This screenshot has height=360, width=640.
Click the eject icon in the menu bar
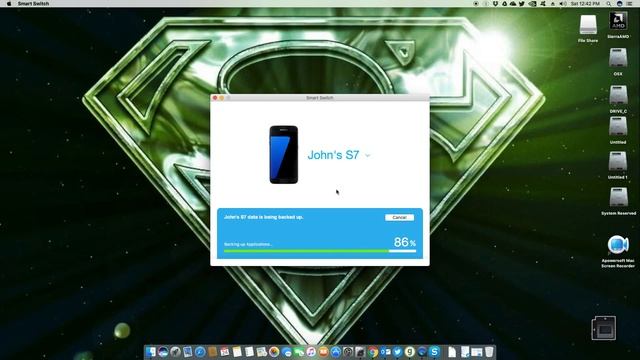click(553, 4)
